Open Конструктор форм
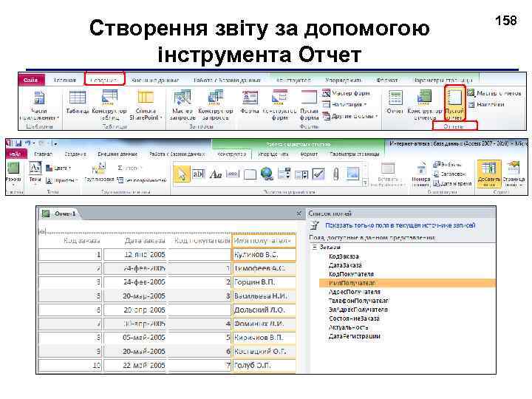This screenshot has height=399, width=532. click(x=279, y=104)
